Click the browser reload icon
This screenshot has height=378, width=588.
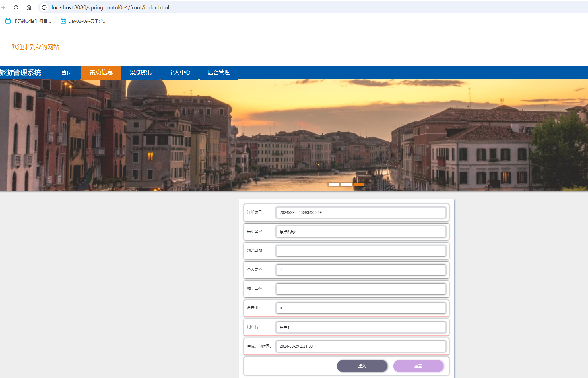tap(16, 7)
